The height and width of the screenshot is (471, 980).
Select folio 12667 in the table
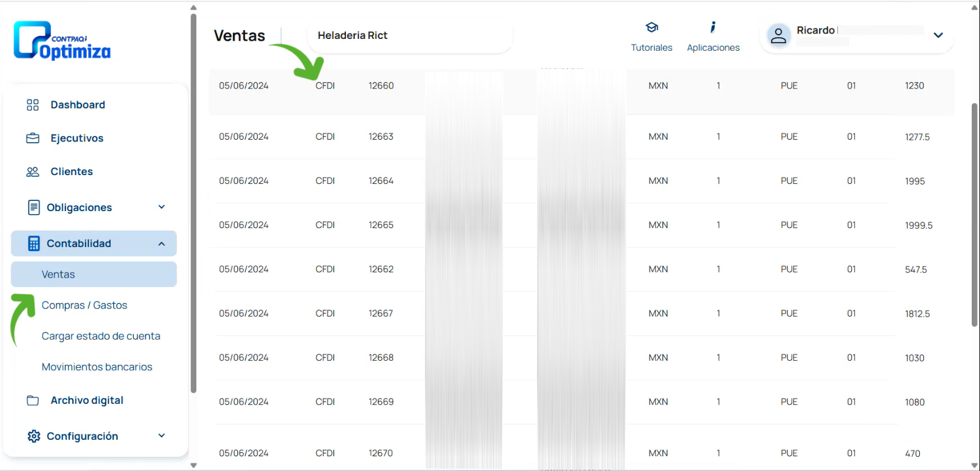coord(381,313)
